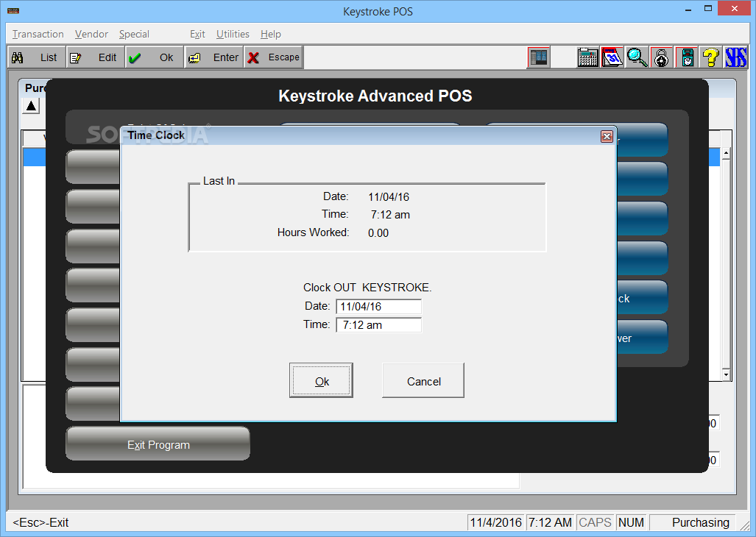Open the Transaction menu
This screenshot has height=537, width=756.
coord(38,34)
